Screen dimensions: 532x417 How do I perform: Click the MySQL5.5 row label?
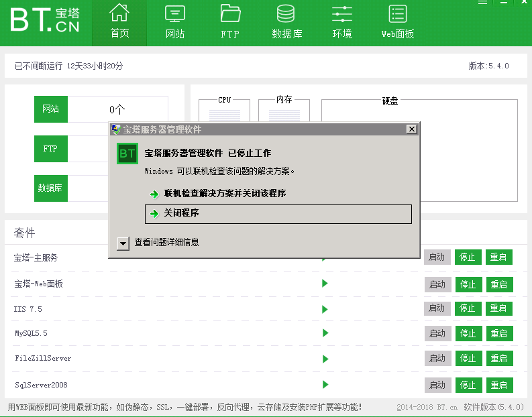pos(31,333)
